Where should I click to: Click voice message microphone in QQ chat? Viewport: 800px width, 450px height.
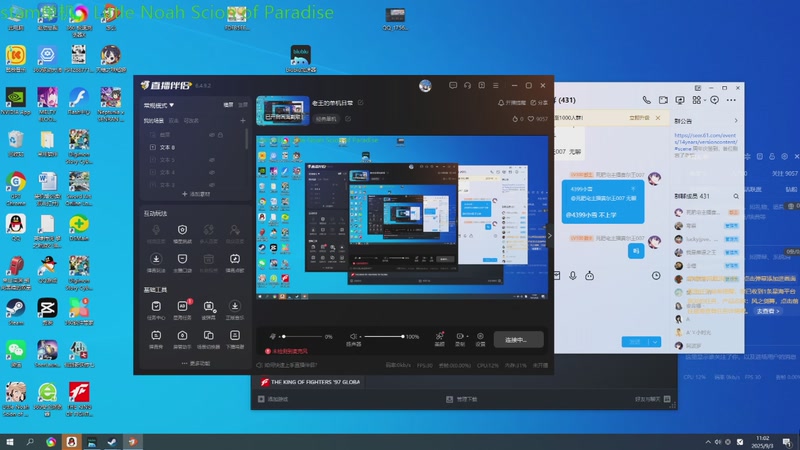(573, 276)
